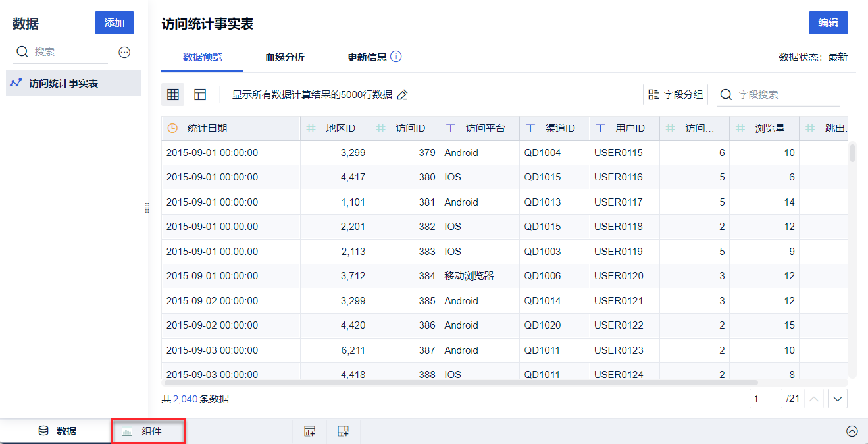The image size is (868, 444).
Task: Click cell USER0115
Action: coord(625,153)
